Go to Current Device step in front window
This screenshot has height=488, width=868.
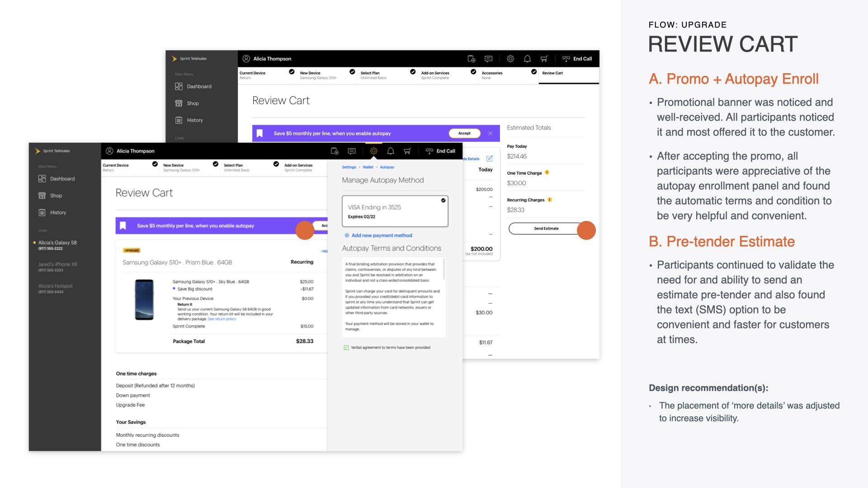130,167
